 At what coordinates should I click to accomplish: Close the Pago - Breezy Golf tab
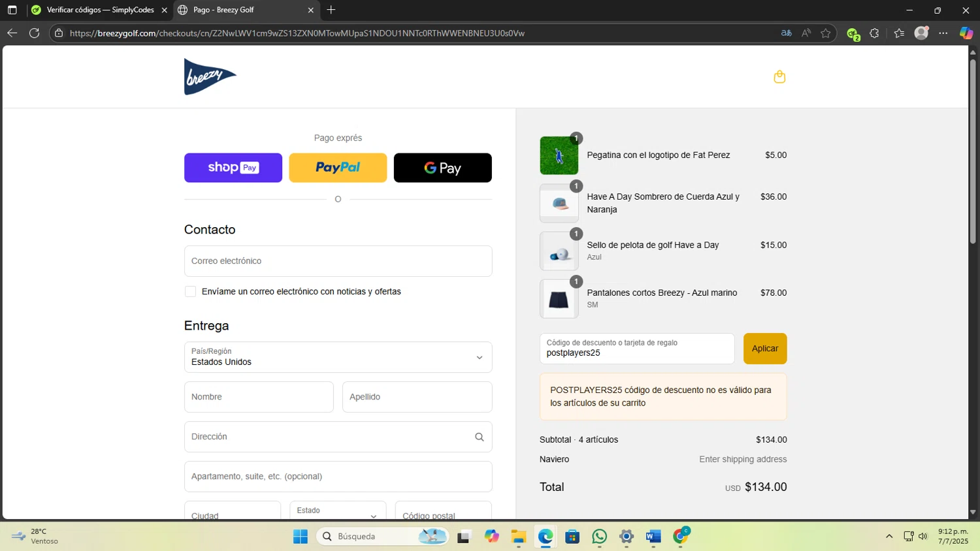point(310,10)
